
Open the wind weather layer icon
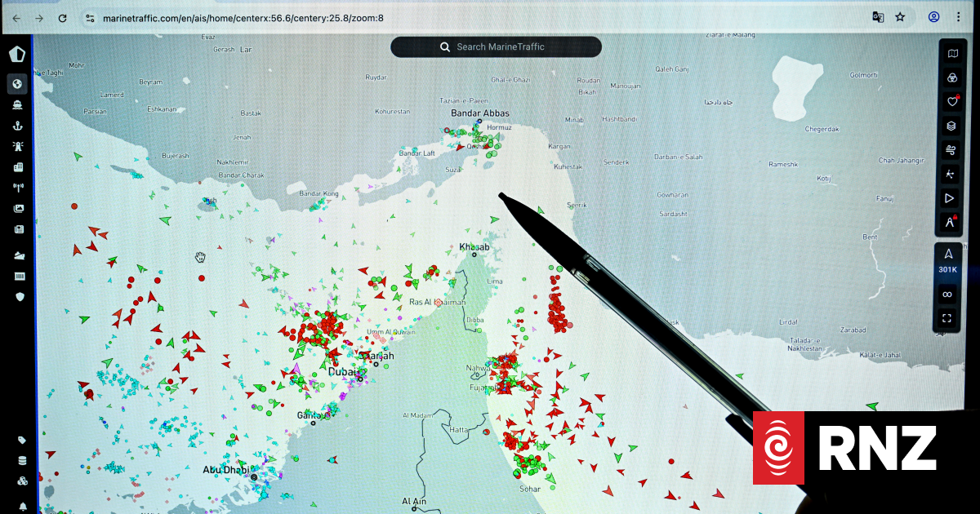tap(951, 149)
